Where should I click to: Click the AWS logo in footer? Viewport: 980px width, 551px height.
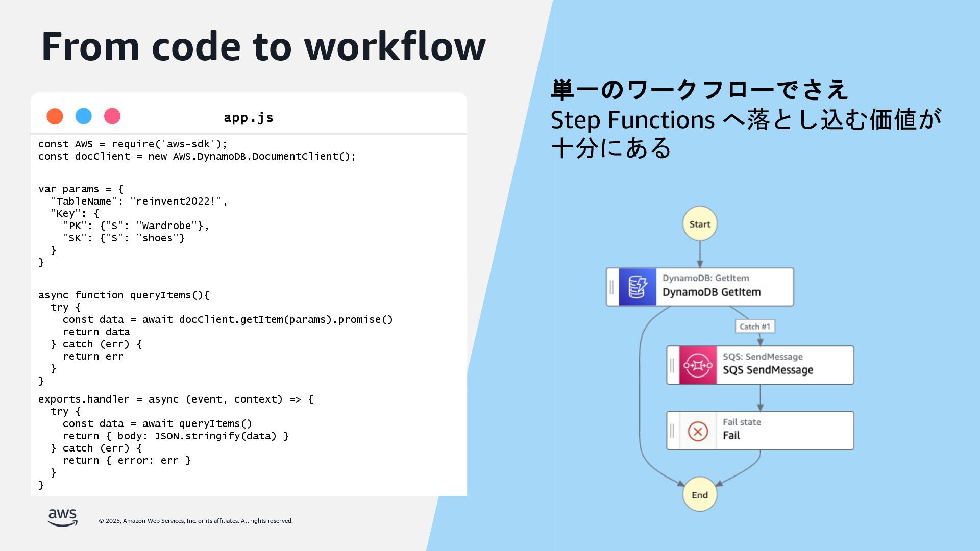pyautogui.click(x=62, y=517)
